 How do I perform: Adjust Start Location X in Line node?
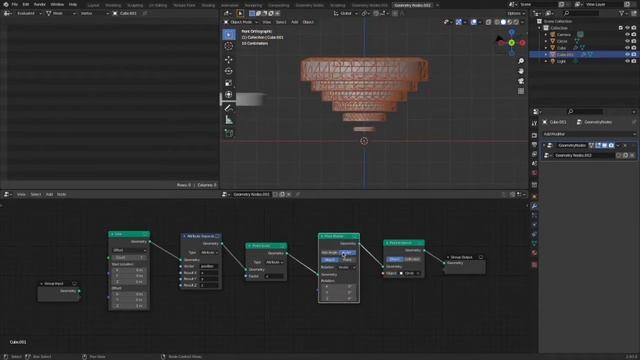(129, 270)
